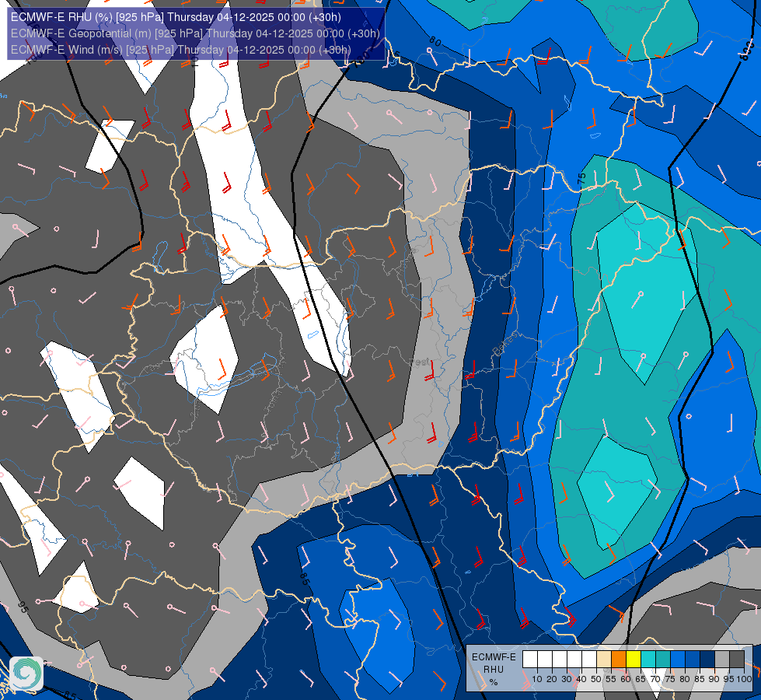Pick the dark grey legend swatch for 95-100%
This screenshot has height=700, width=761.
pos(737,660)
